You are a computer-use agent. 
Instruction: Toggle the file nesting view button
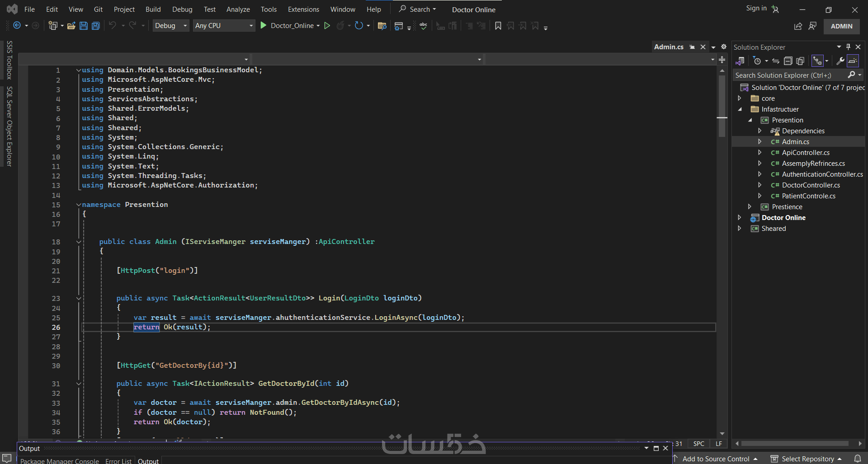point(818,61)
